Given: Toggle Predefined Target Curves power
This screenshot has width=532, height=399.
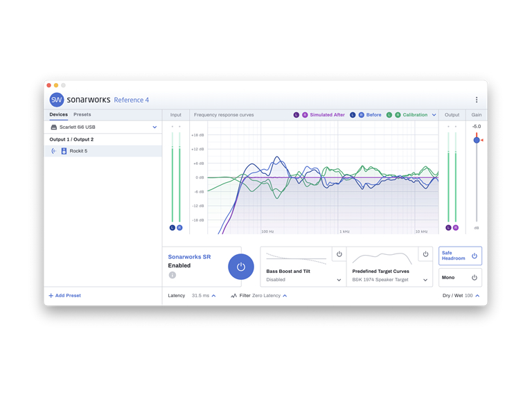Looking at the screenshot, I should pyautogui.click(x=425, y=254).
